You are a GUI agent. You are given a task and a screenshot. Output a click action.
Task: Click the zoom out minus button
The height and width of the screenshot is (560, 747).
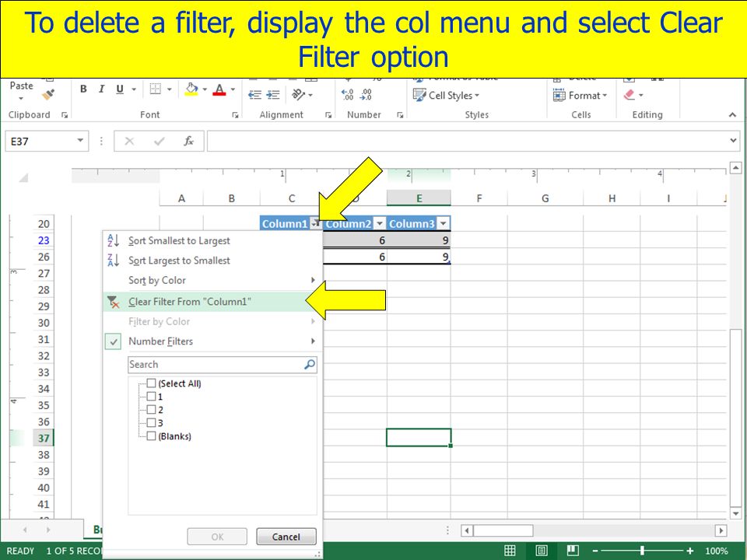pyautogui.click(x=595, y=551)
